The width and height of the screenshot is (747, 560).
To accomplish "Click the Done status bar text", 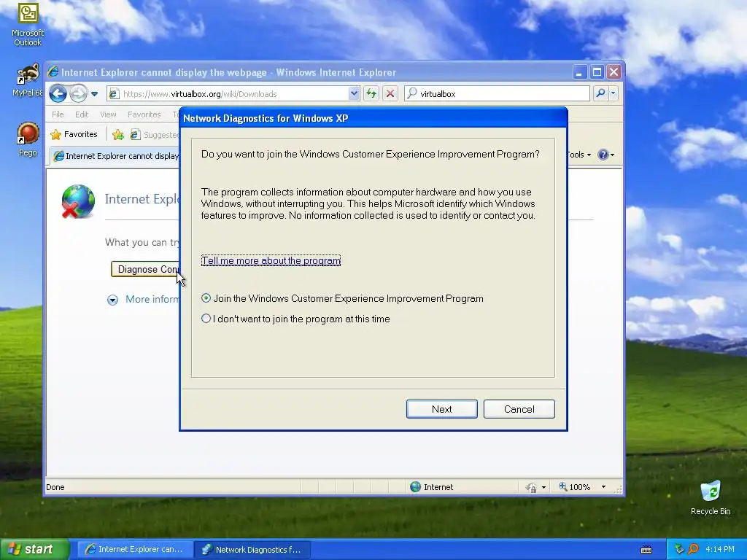I will 55,486.
